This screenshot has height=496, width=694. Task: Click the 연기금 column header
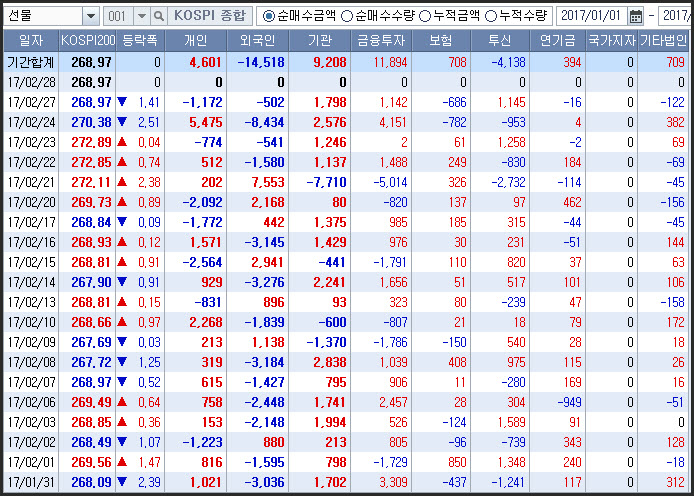click(557, 41)
